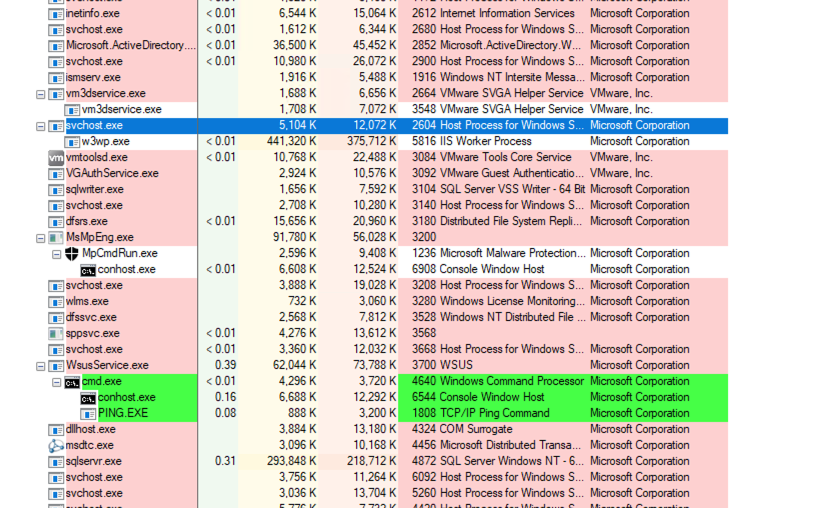Select the inetinfo.exe process name
Viewport: 822px width, 508px height.
[x=92, y=13]
